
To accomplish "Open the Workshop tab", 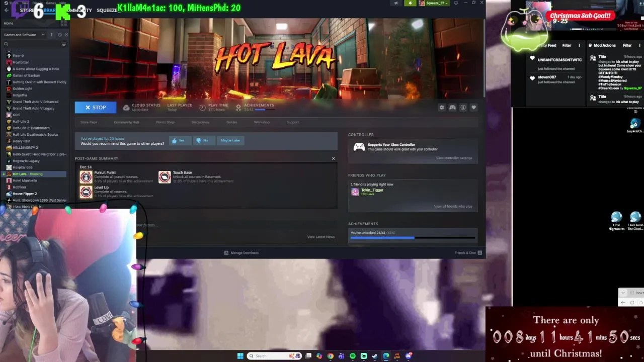I will (262, 122).
